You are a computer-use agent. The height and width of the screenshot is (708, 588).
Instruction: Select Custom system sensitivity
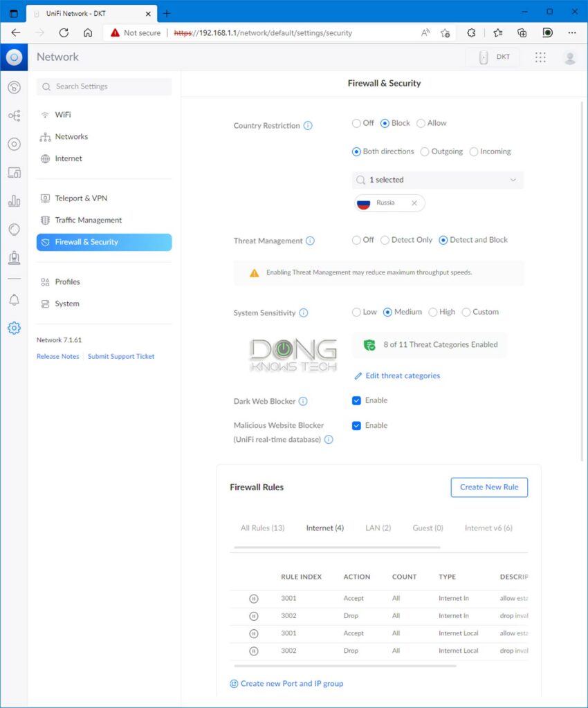point(466,312)
